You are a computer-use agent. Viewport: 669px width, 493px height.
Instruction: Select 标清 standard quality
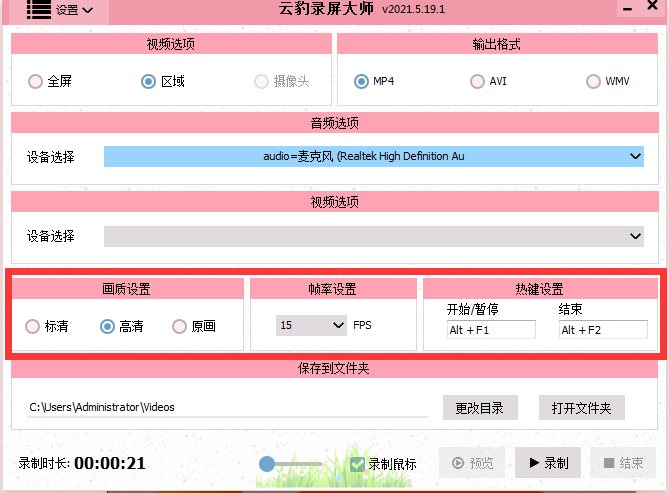click(x=32, y=327)
